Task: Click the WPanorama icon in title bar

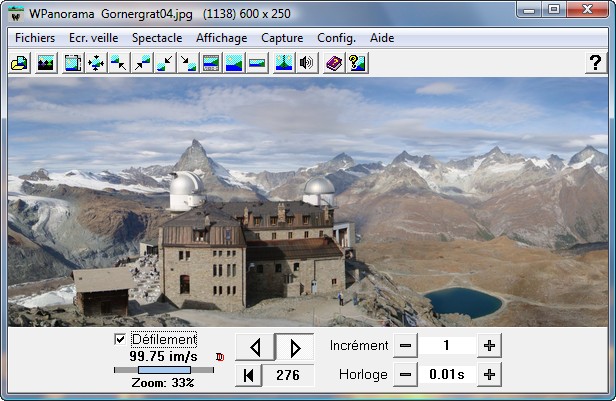Action: (x=16, y=15)
